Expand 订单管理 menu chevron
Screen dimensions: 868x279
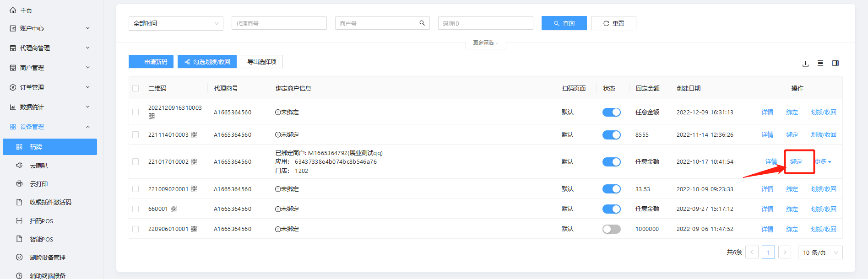pos(87,87)
